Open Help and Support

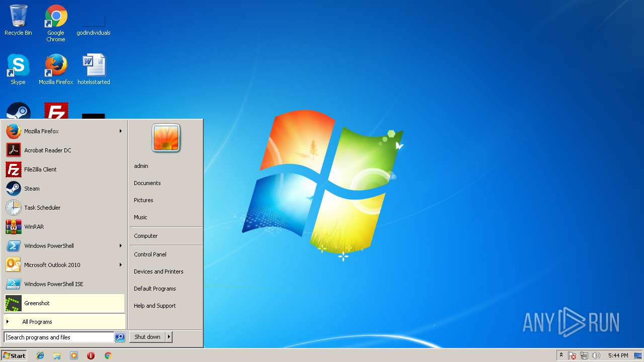click(166, 306)
